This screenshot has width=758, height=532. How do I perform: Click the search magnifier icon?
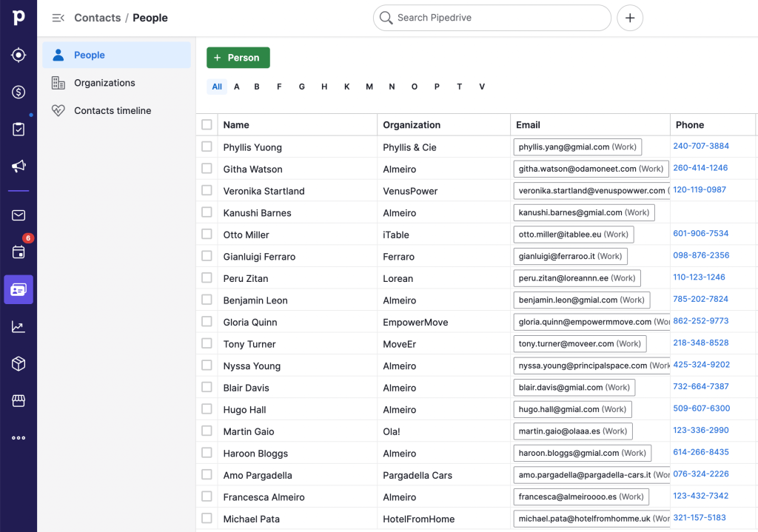(386, 18)
